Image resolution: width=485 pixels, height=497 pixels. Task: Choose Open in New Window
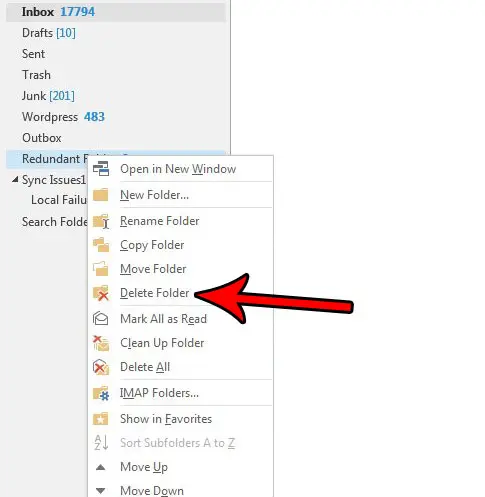[180, 169]
